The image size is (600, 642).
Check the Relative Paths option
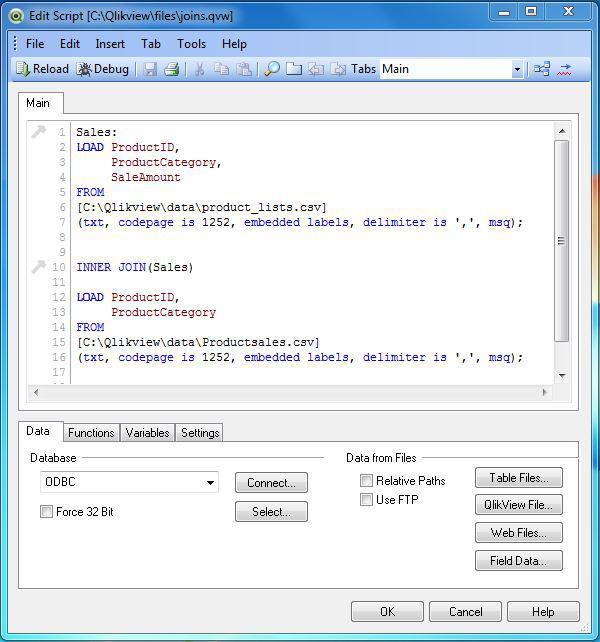pyautogui.click(x=366, y=480)
